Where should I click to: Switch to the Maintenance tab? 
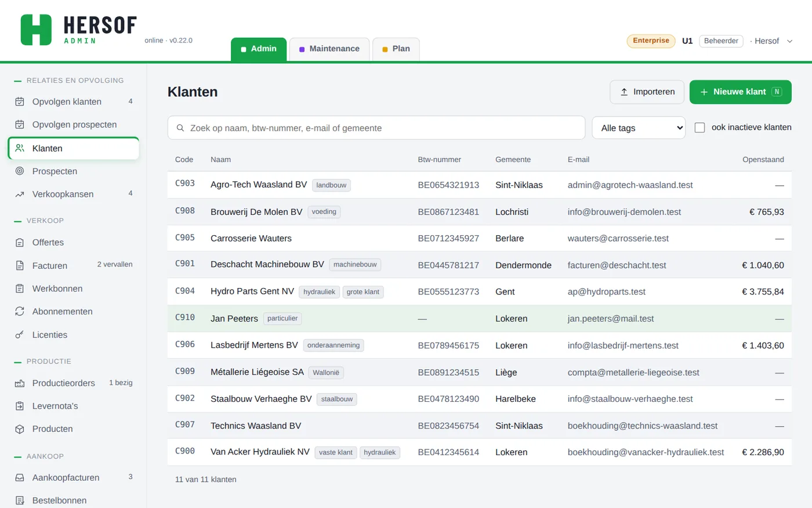[329, 49]
